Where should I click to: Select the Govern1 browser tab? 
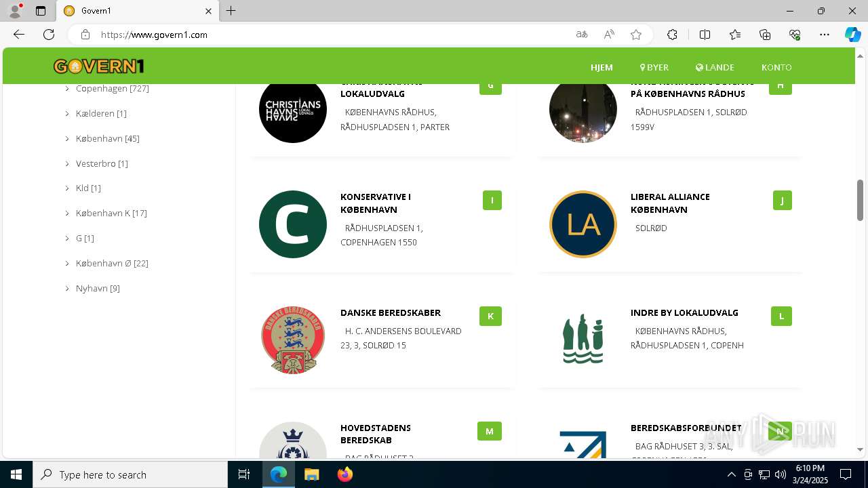point(138,11)
